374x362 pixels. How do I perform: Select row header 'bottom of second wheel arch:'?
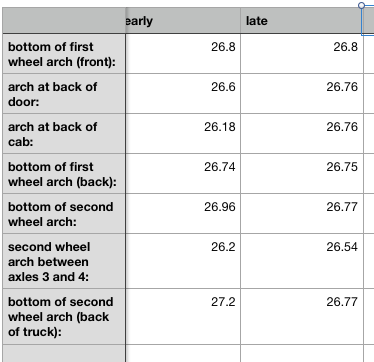point(64,214)
